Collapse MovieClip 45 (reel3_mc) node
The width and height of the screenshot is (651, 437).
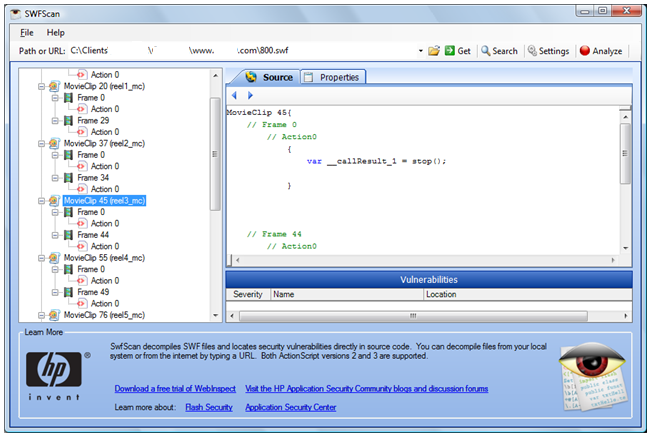(42, 201)
